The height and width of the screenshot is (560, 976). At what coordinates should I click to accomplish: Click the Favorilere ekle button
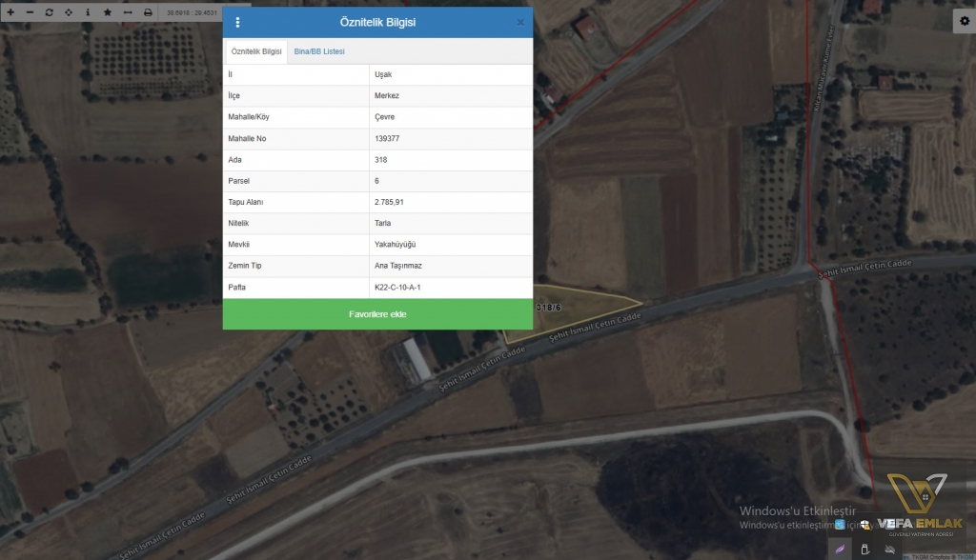[x=377, y=314]
